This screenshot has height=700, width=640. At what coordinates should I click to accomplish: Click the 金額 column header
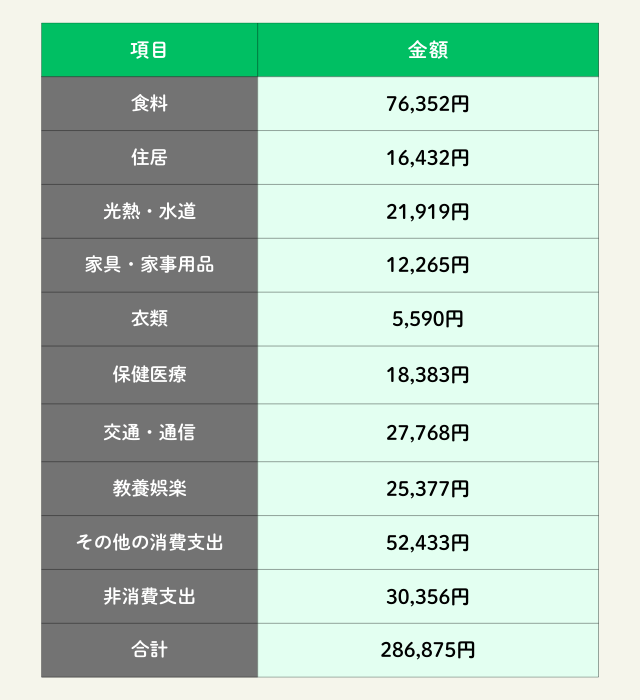[428, 50]
